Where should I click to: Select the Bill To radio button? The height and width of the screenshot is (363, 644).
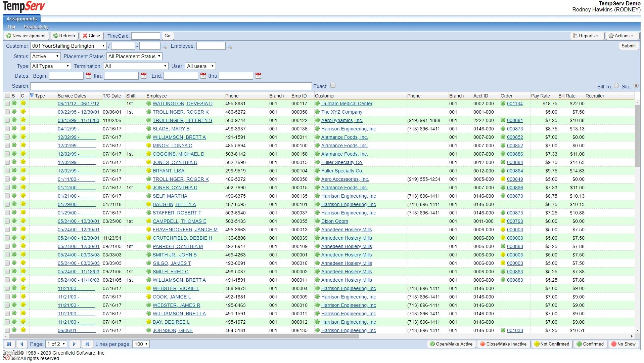(x=616, y=86)
